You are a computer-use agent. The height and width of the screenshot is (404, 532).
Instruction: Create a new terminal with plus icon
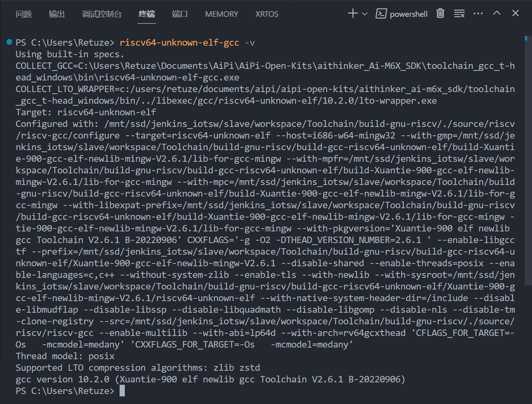[x=353, y=14]
